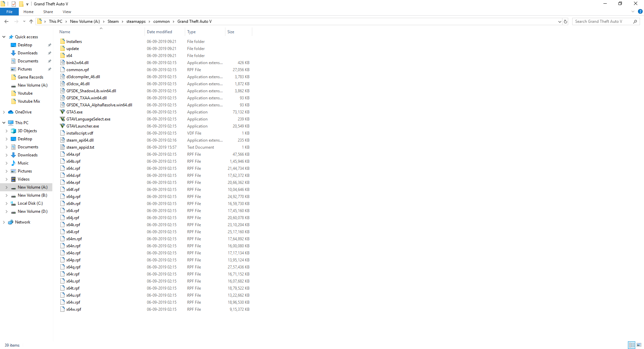Click the bink2w64.dll file icon
The image size is (644, 349).
[x=62, y=63]
